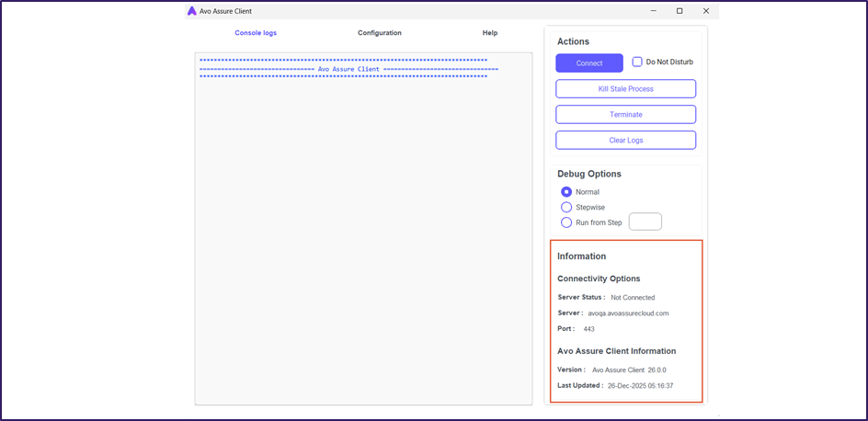868x421 pixels.
Task: Select the Normal debug option
Action: coord(566,192)
